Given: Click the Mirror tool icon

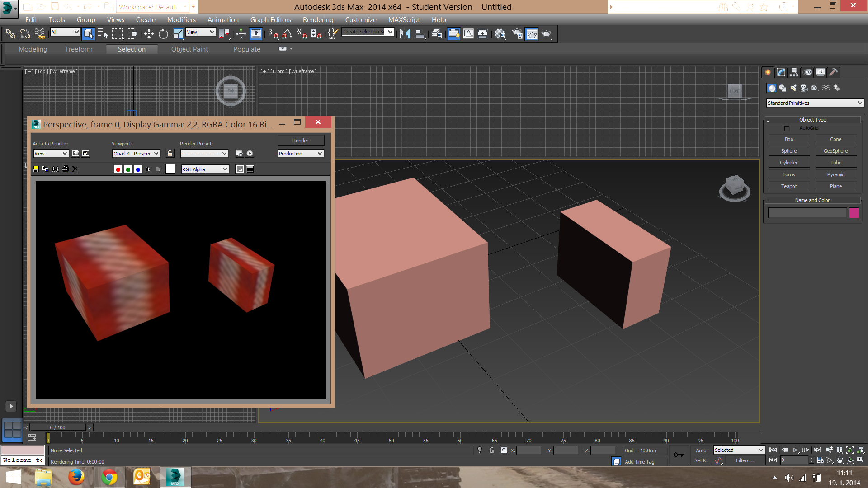Looking at the screenshot, I should pyautogui.click(x=405, y=34).
